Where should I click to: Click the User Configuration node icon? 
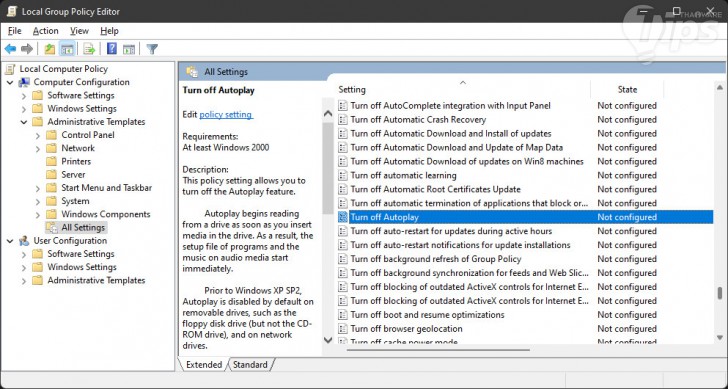(x=24, y=241)
